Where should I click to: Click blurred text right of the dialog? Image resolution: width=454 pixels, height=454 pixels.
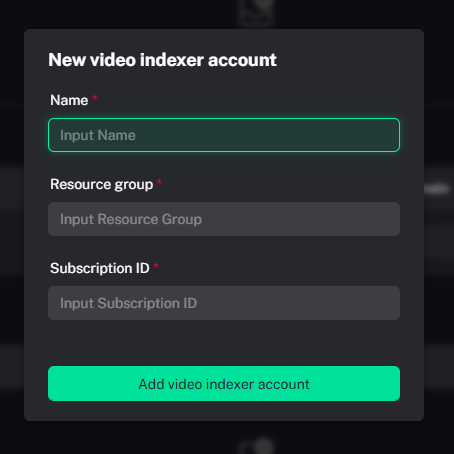point(437,189)
